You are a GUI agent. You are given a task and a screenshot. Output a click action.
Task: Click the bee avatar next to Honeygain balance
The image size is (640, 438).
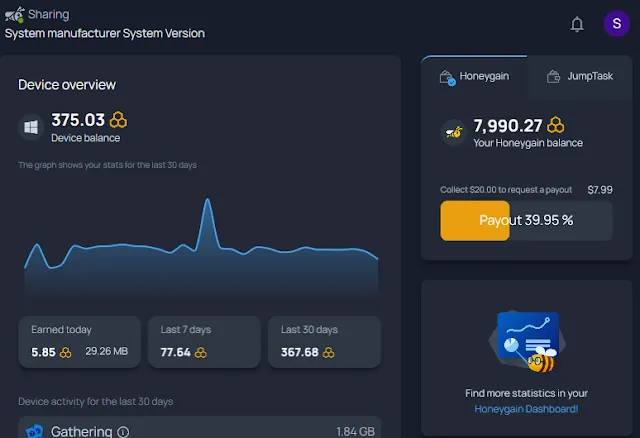[454, 132]
